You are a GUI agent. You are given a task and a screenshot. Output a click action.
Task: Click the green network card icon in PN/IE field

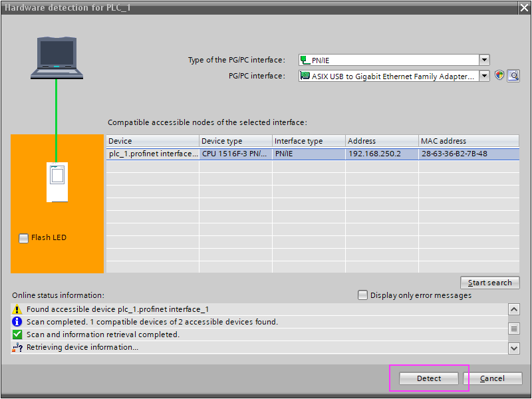coord(305,60)
